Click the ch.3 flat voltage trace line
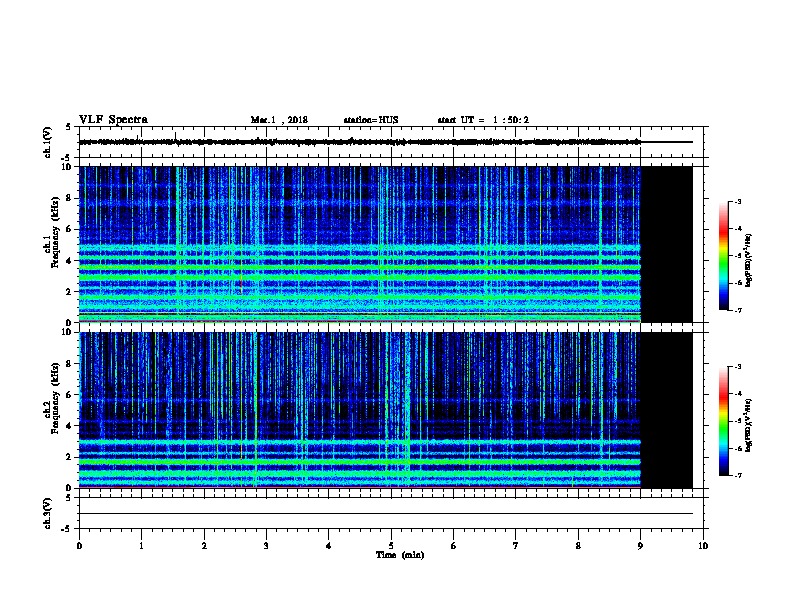Viewport: 792px width, 612px height. pyautogui.click(x=386, y=514)
